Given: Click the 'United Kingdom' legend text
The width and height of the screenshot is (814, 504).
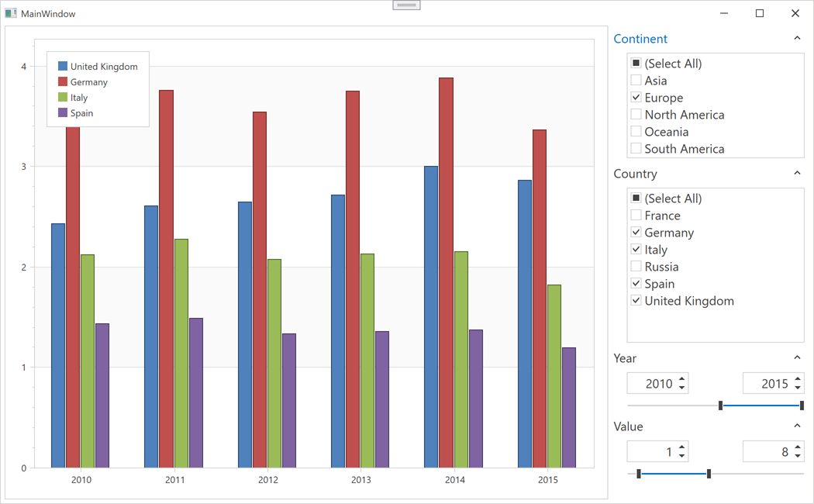Looking at the screenshot, I should click(104, 67).
